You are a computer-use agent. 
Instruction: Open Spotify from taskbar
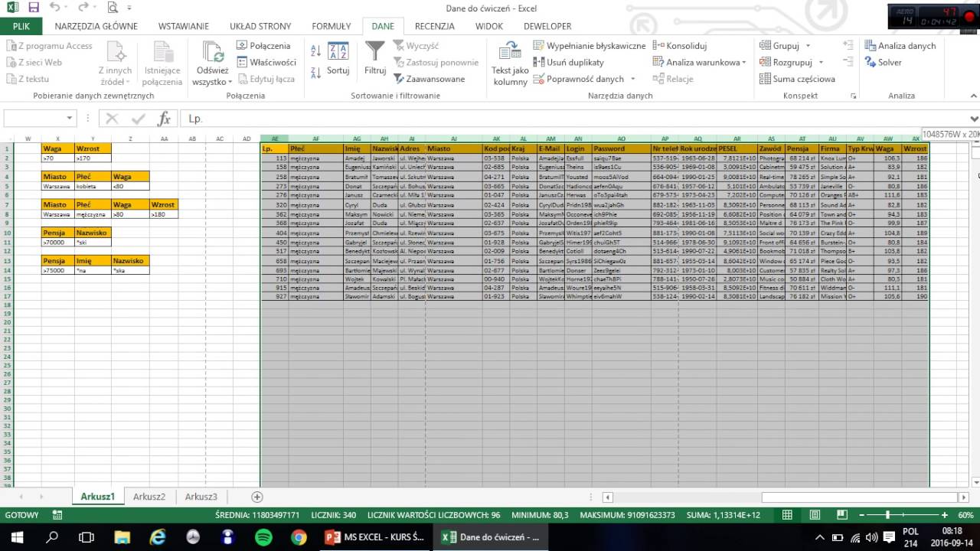(263, 537)
